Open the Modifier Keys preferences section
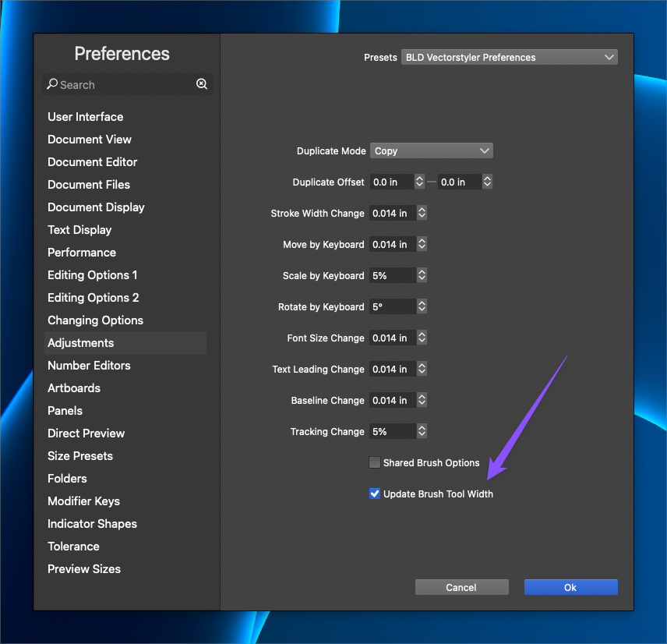Screen dimensions: 667x644 [x=83, y=501]
